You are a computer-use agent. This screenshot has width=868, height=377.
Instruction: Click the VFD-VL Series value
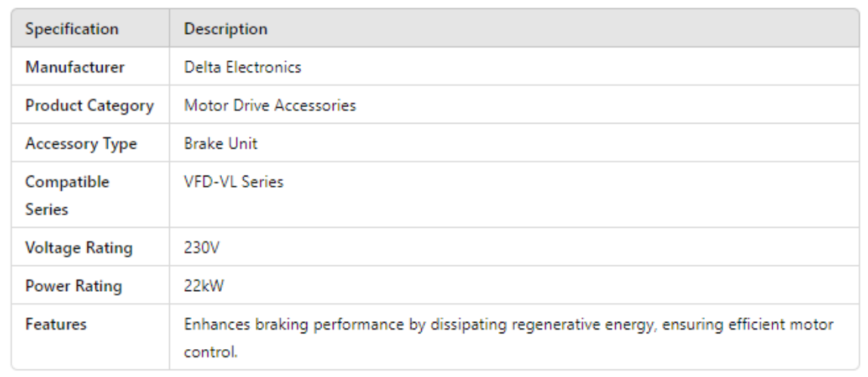(233, 182)
